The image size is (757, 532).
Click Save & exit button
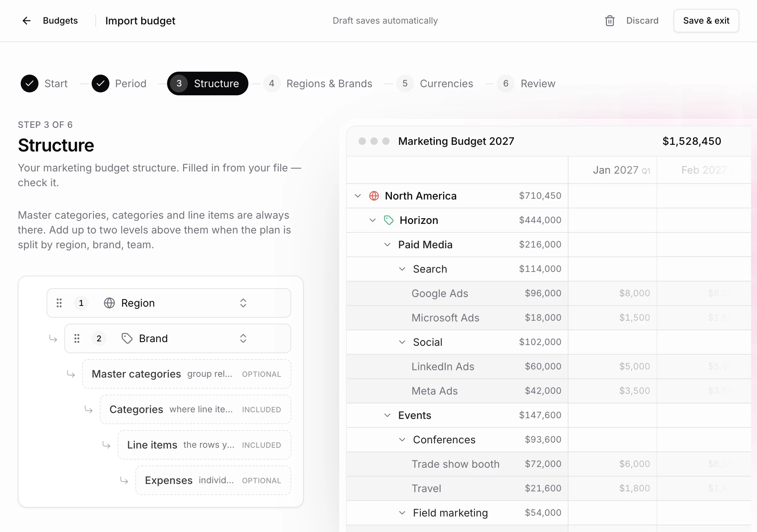pos(706,21)
